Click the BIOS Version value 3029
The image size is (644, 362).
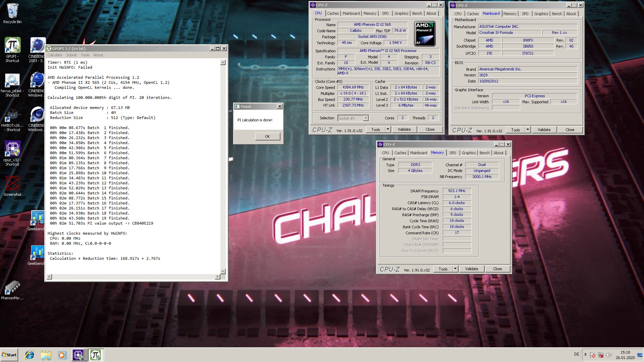[x=528, y=75]
